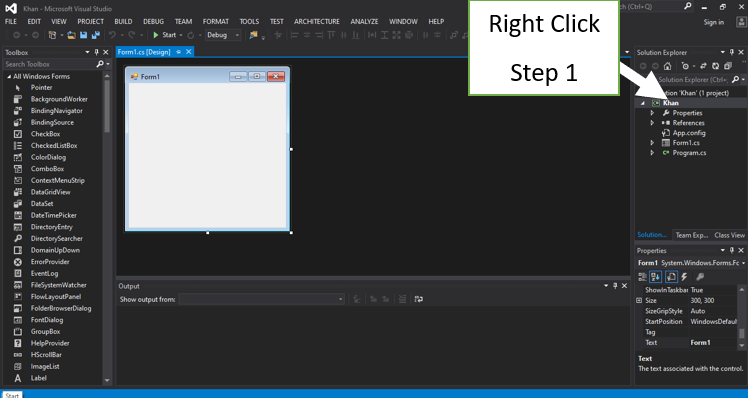Click Categorized view icon in Properties

coord(643,277)
